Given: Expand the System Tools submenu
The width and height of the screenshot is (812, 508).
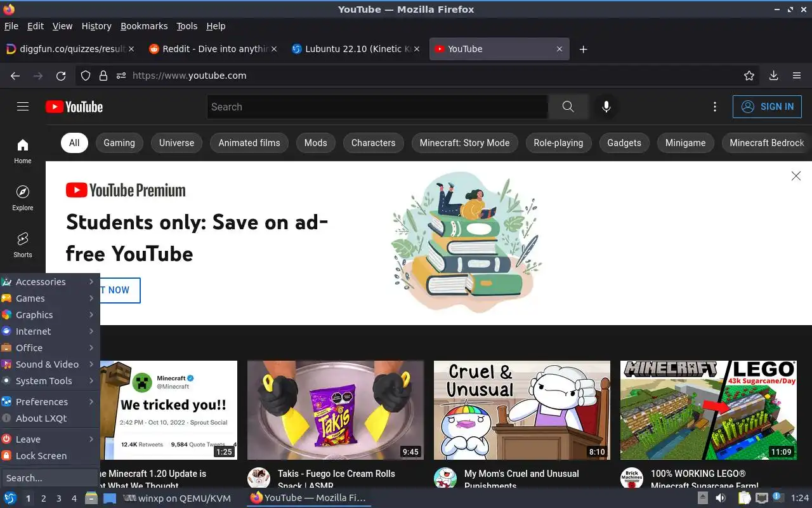Looking at the screenshot, I should pyautogui.click(x=49, y=381).
